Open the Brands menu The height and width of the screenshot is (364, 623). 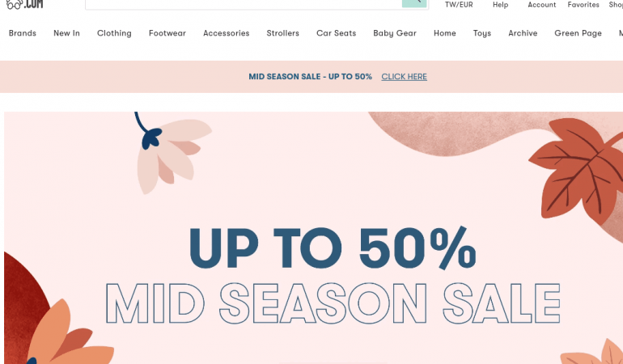pos(23,33)
